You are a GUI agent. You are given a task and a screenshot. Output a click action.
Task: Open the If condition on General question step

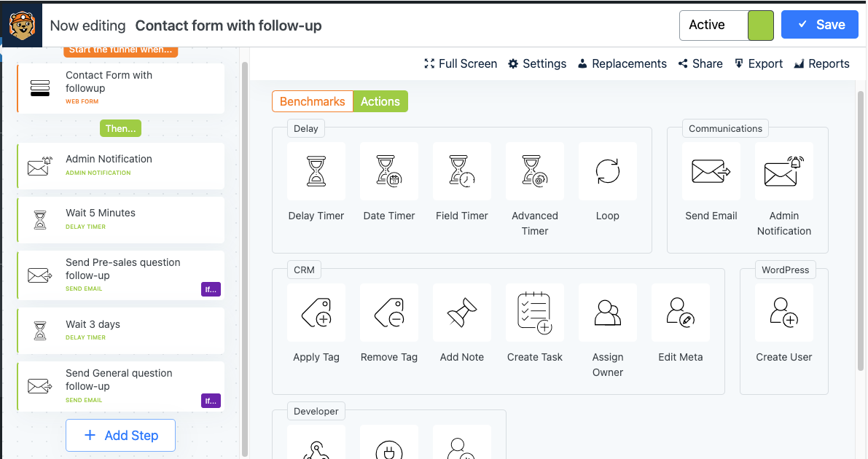(211, 400)
